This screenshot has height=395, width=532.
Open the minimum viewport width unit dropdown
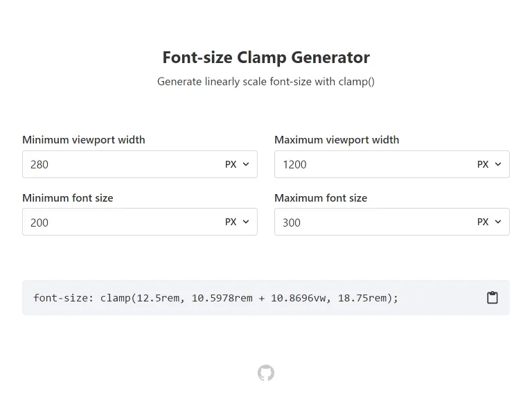(x=237, y=164)
